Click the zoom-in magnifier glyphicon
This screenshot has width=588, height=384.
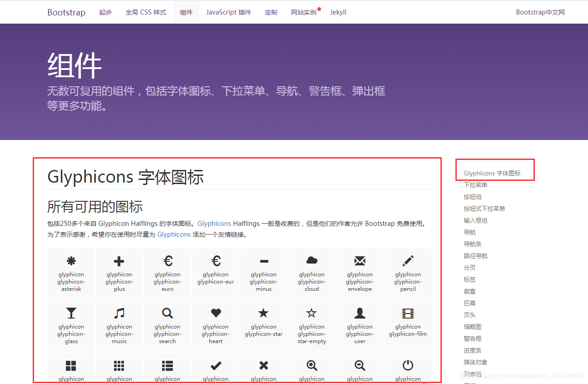pyautogui.click(x=312, y=365)
